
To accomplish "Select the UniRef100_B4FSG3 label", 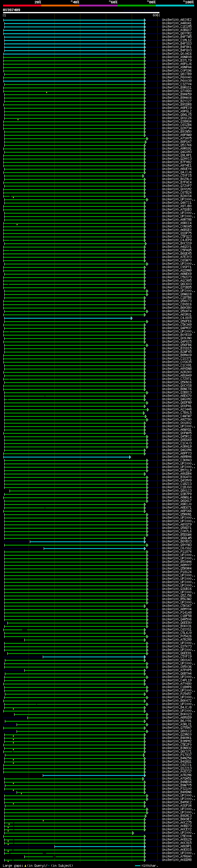I will pos(176,43).
